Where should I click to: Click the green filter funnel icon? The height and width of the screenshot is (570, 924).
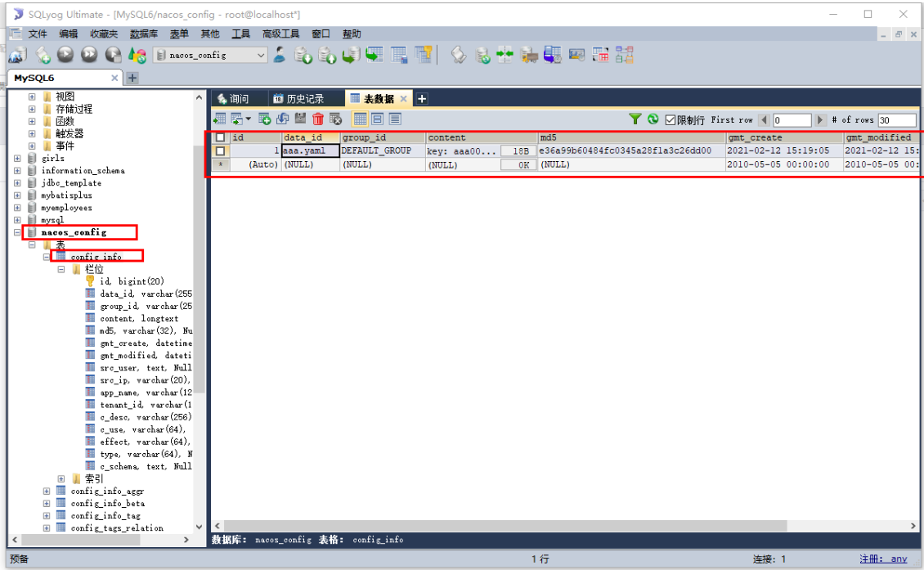click(x=635, y=119)
